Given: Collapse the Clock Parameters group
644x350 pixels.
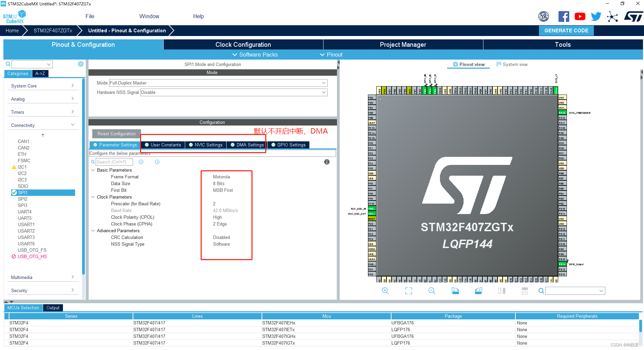Looking at the screenshot, I should pyautogui.click(x=93, y=197).
